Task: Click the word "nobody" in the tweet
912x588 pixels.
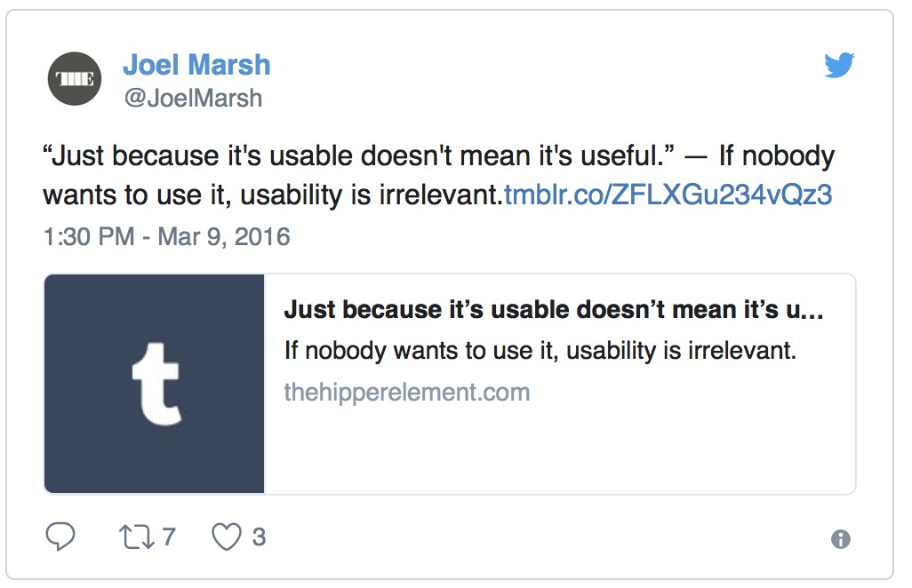Action: [x=788, y=155]
